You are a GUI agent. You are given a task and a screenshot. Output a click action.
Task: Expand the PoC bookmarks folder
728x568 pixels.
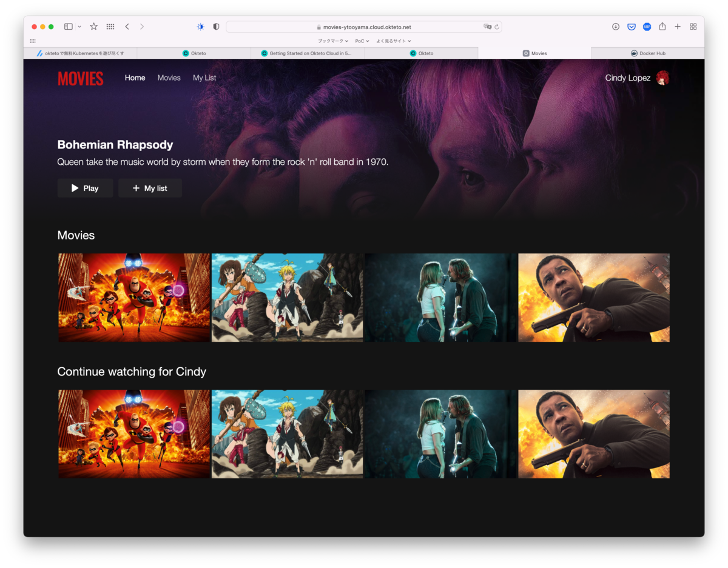(362, 41)
